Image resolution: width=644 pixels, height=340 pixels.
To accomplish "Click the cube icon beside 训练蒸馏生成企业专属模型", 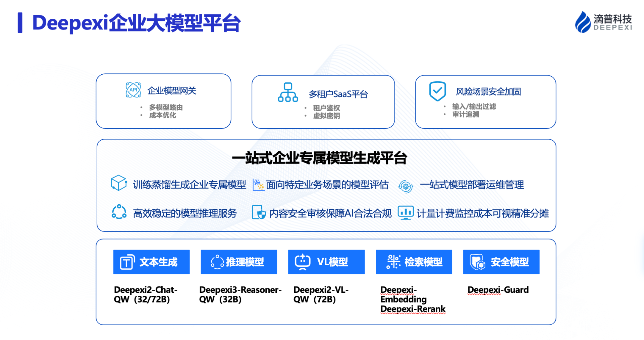I will pyautogui.click(x=119, y=183).
